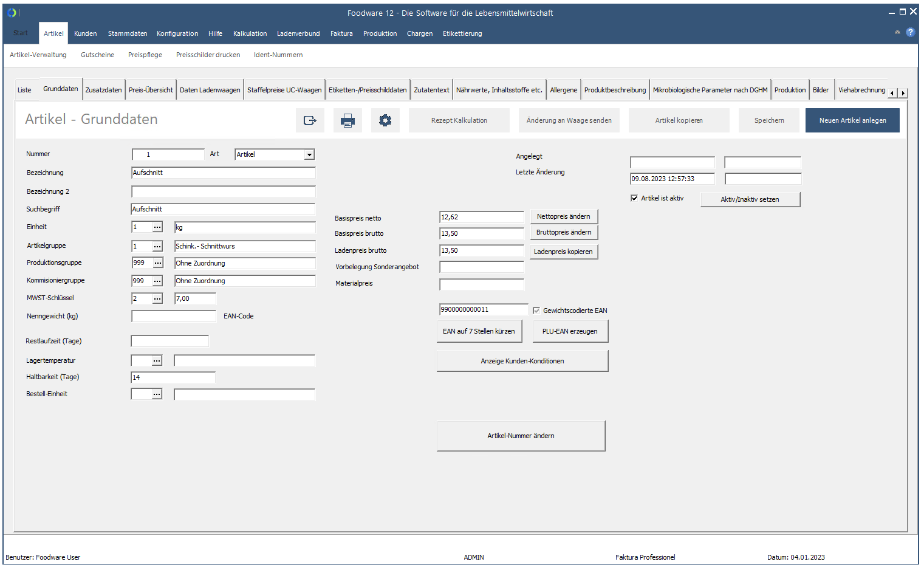Toggle the Artikel ist aktiv checkbox
Viewport: 924px width, 570px height.
(634, 198)
